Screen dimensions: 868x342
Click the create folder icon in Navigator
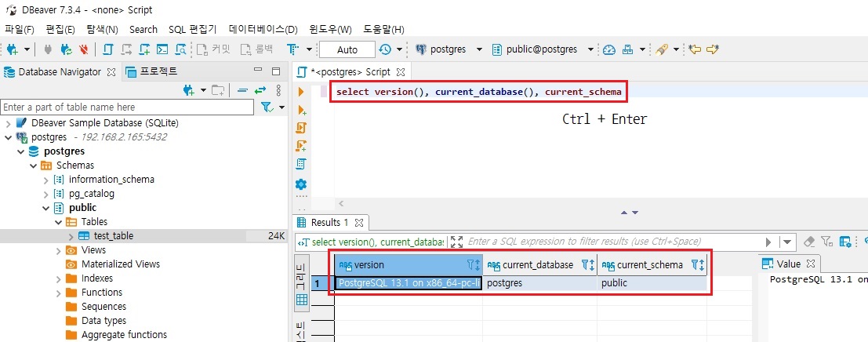(219, 90)
